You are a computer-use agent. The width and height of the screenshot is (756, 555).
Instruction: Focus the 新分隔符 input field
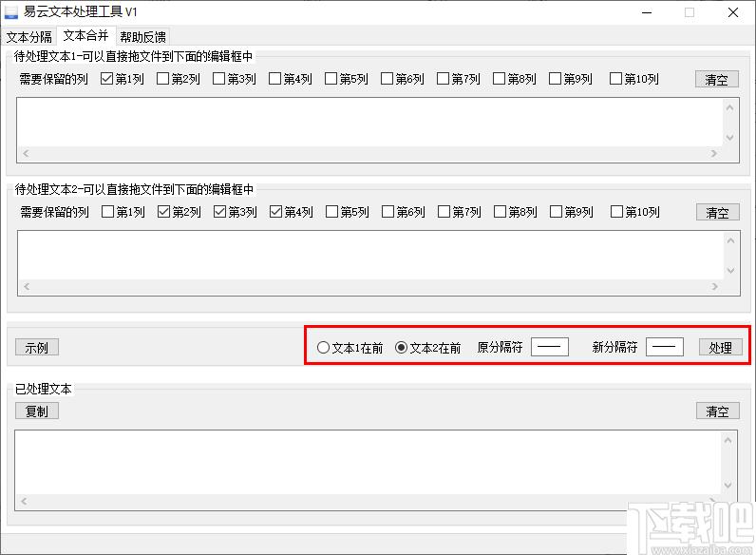click(664, 347)
